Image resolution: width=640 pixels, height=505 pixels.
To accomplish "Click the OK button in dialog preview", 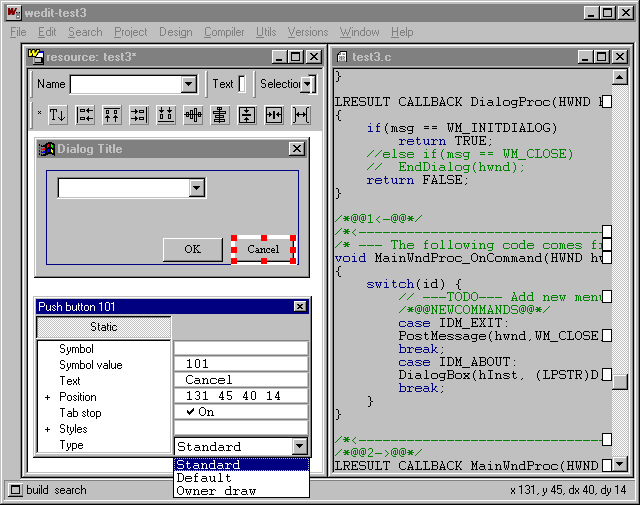I will [193, 249].
